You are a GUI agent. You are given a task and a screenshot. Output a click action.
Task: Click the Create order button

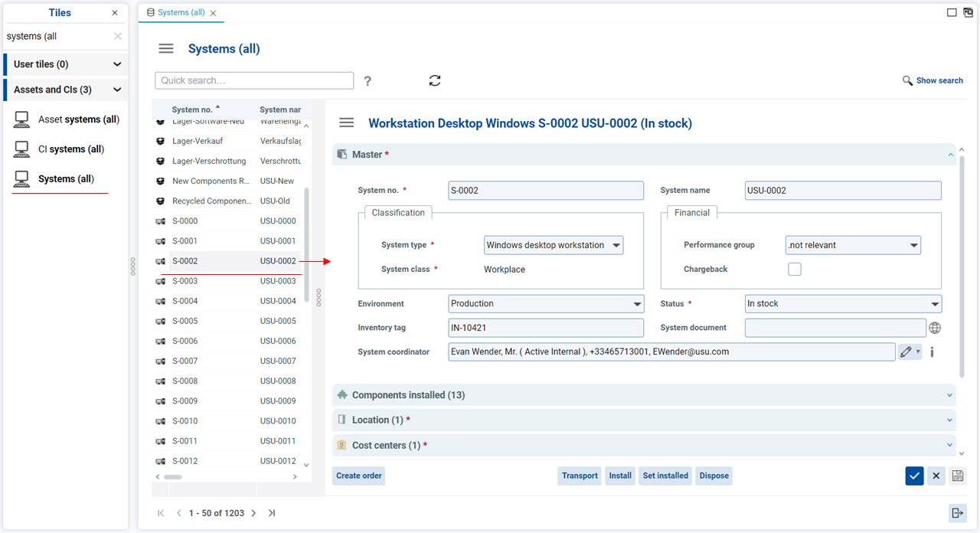pos(359,476)
